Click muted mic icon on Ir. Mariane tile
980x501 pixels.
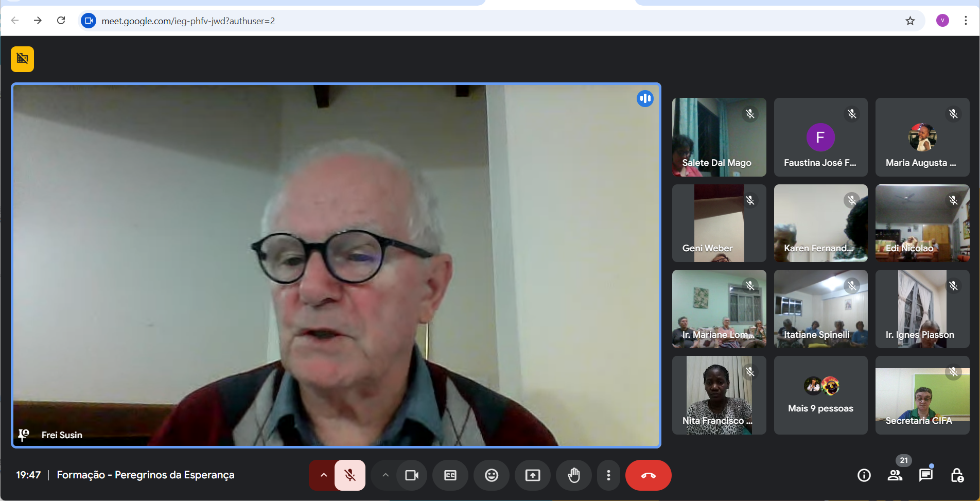click(750, 286)
